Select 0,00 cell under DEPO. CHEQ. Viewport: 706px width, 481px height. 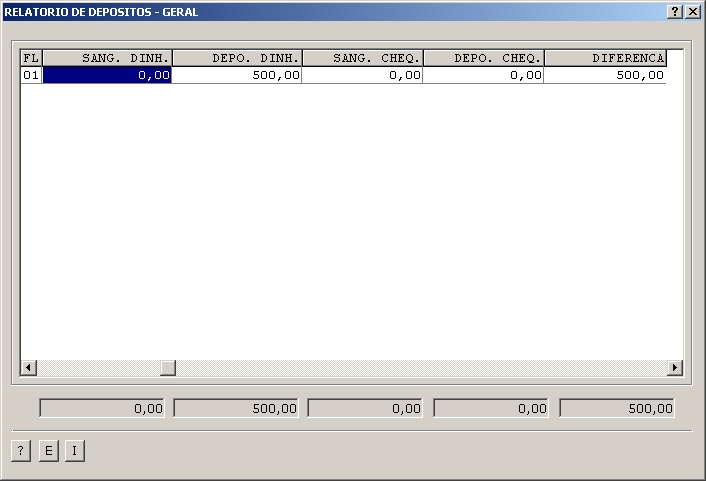click(x=484, y=75)
